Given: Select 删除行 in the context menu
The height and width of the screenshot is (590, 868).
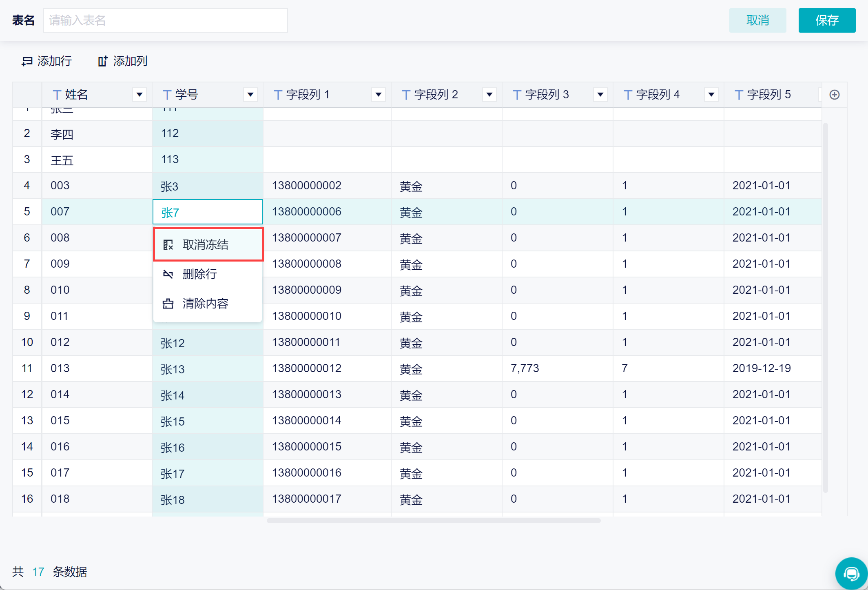Looking at the screenshot, I should click(x=200, y=274).
